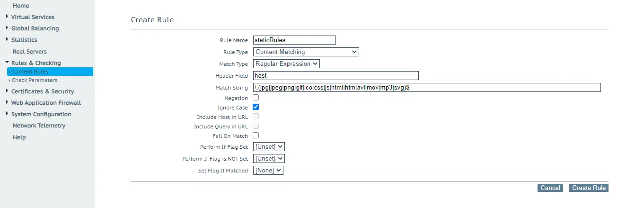The image size is (644, 208).
Task: Tick the Fail On Match checkbox
Action: click(x=256, y=136)
